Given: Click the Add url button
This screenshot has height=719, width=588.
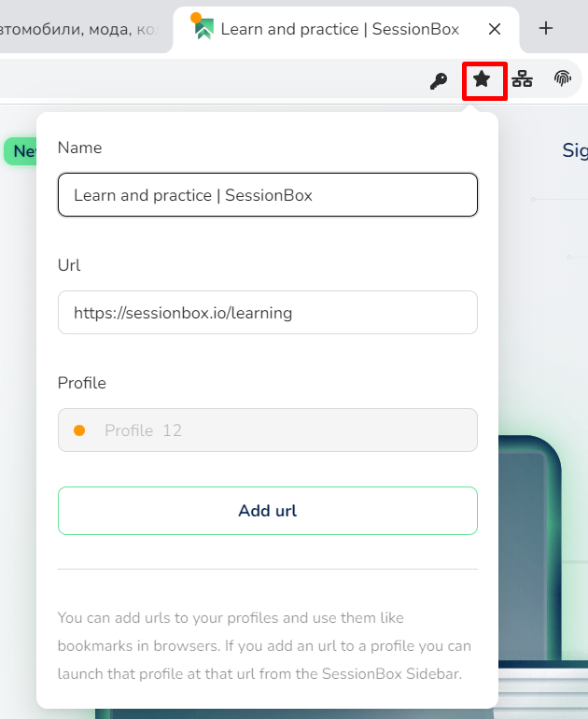Looking at the screenshot, I should pos(268,511).
